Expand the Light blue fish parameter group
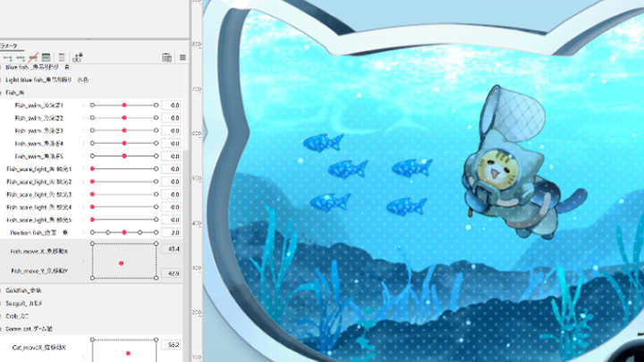644x362 pixels. 1,80
